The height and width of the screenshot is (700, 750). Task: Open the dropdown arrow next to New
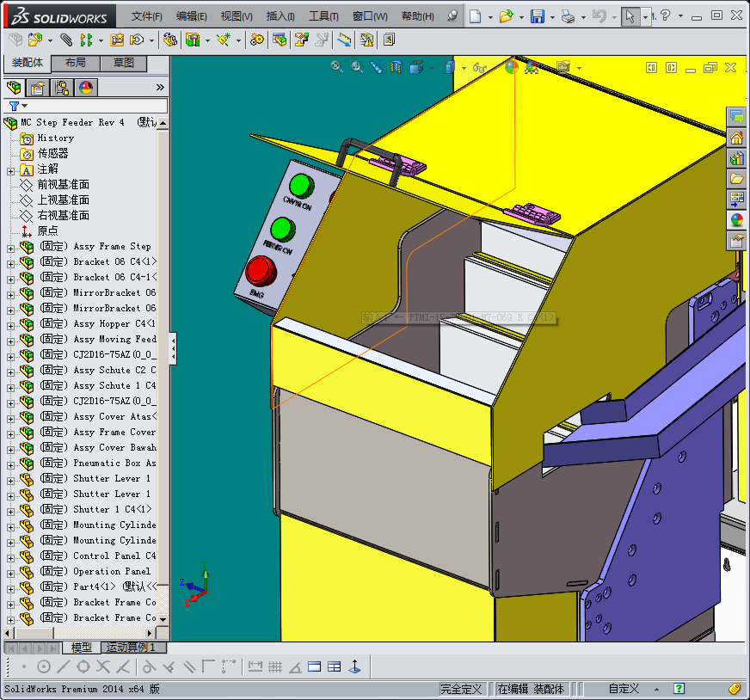point(490,17)
